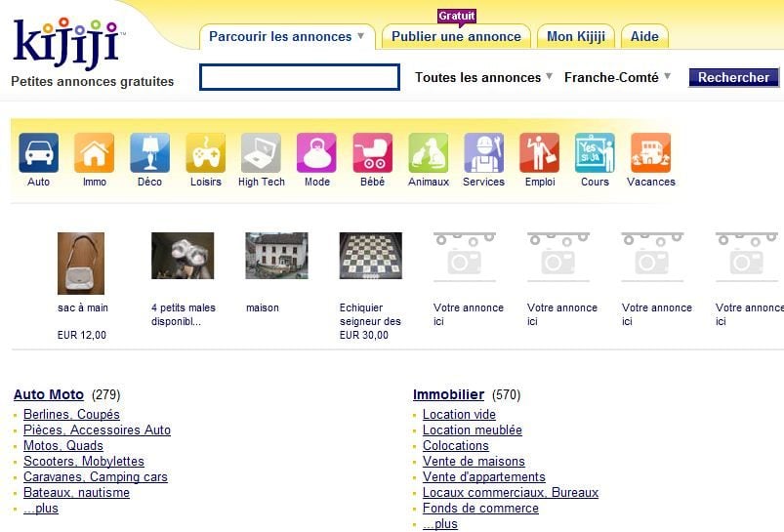Screen dimensions: 784x532
Task: Open the Colocations link
Action: pos(456,445)
